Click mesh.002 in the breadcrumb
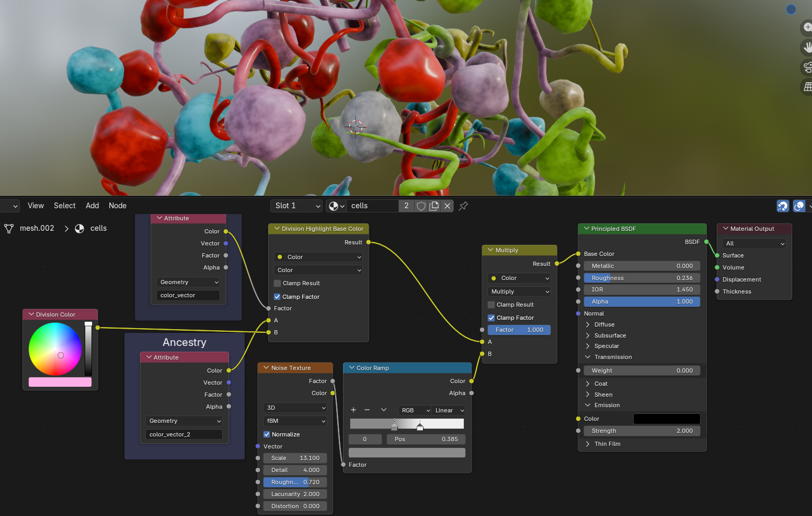Viewport: 812px width, 516px height. (x=37, y=228)
